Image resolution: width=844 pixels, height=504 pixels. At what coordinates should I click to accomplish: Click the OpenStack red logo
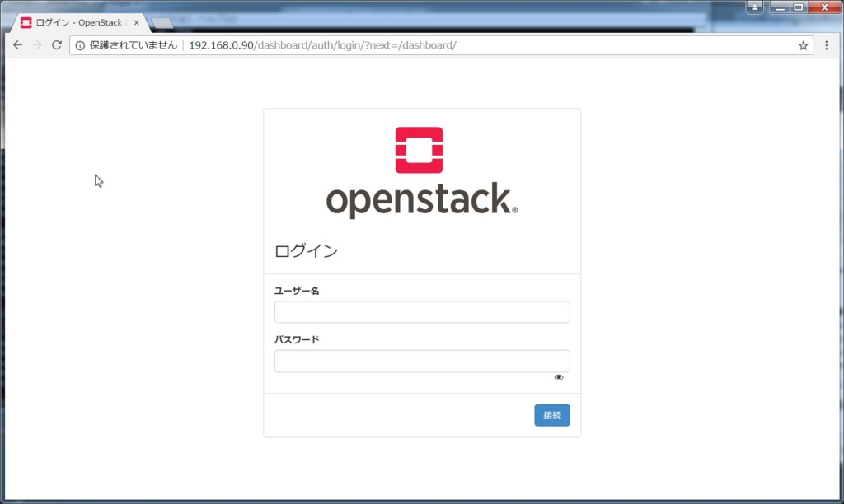pyautogui.click(x=419, y=150)
